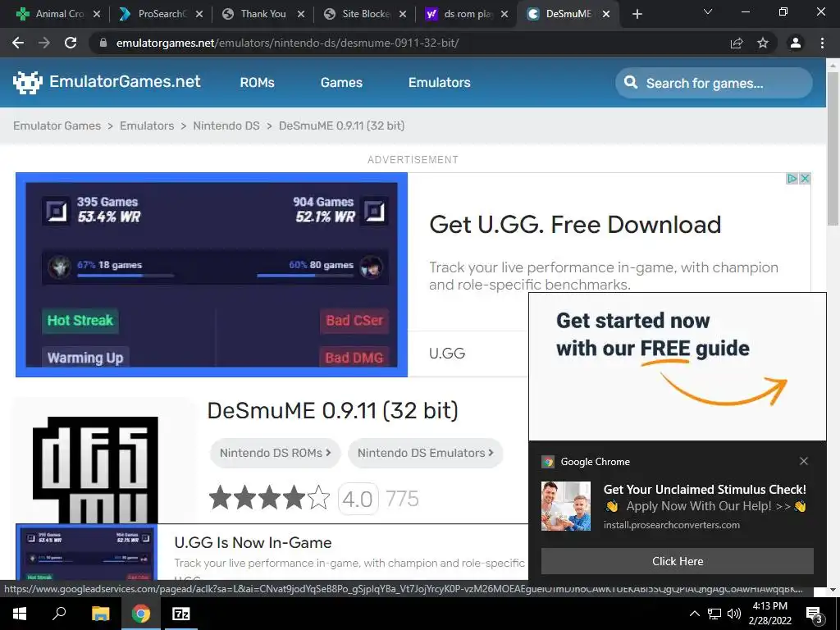Click the search magnifier icon
The height and width of the screenshot is (630, 840).
click(631, 83)
